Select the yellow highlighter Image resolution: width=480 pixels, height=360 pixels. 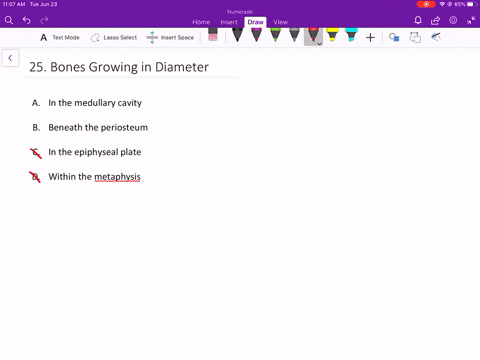tap(332, 35)
